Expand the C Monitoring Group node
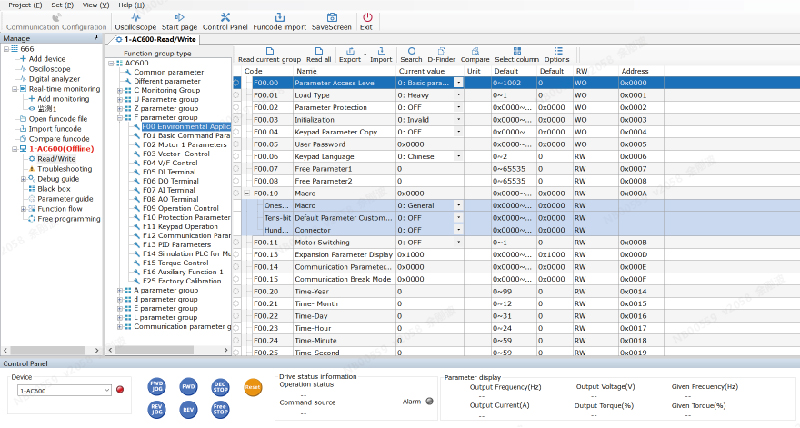Viewport: 800px width, 428px height. 120,90
